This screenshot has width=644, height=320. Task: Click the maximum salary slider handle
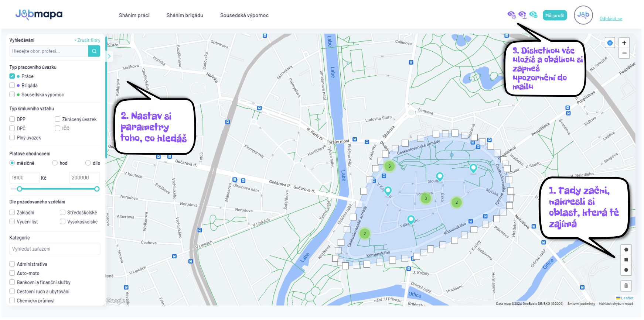[x=97, y=189]
